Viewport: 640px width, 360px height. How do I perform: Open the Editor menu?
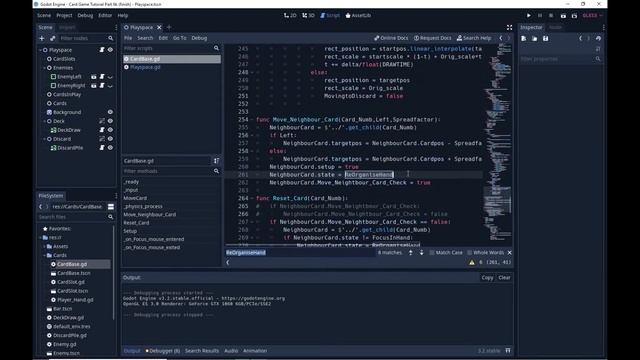[x=105, y=16]
